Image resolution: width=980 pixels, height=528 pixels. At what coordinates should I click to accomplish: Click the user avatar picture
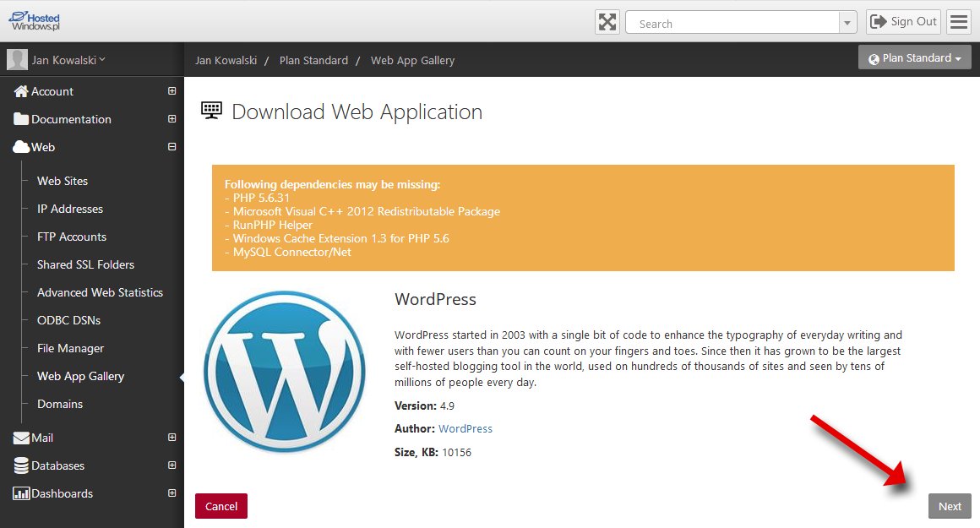(x=17, y=60)
